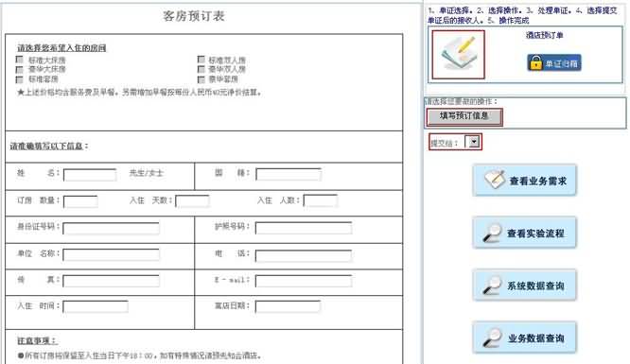
Task: Click the 填写预订信息 button
Action: pyautogui.click(x=464, y=116)
